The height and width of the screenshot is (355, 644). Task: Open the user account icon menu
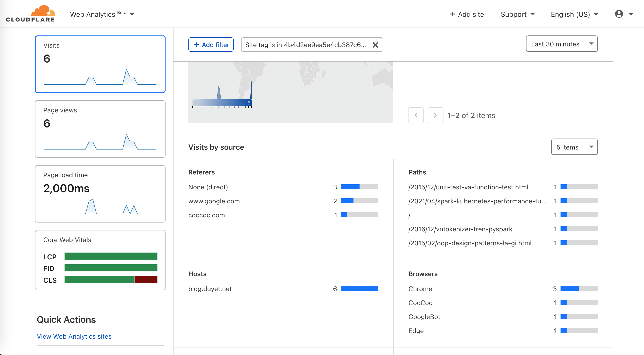(619, 14)
